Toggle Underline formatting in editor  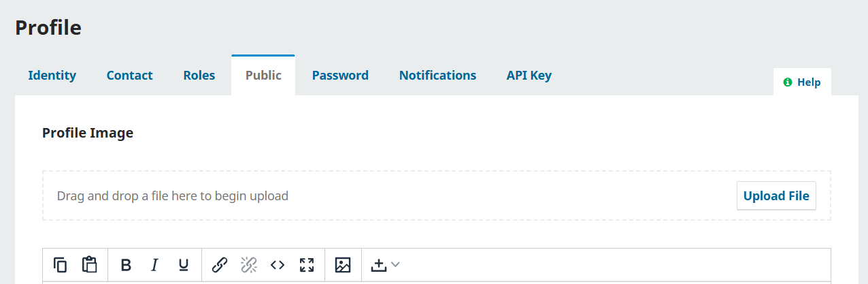click(183, 265)
